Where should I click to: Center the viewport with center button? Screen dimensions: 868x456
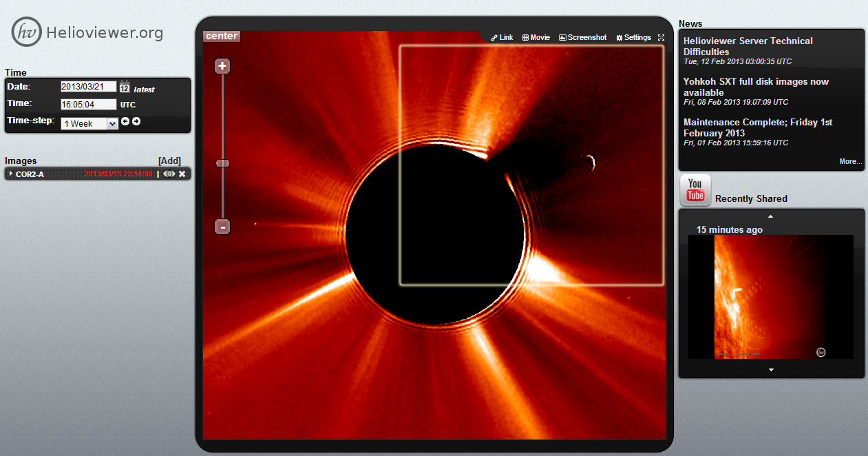(222, 36)
